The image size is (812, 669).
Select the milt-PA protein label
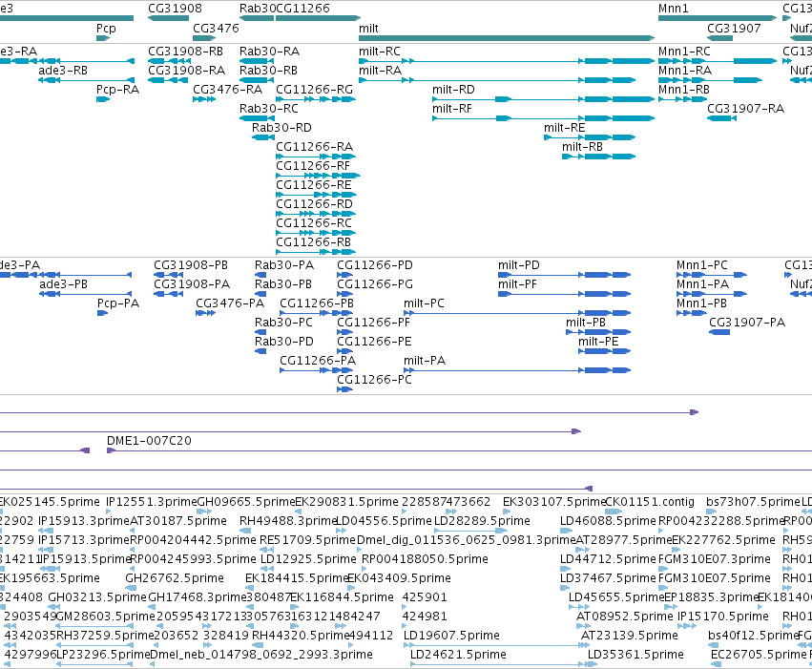[425, 361]
